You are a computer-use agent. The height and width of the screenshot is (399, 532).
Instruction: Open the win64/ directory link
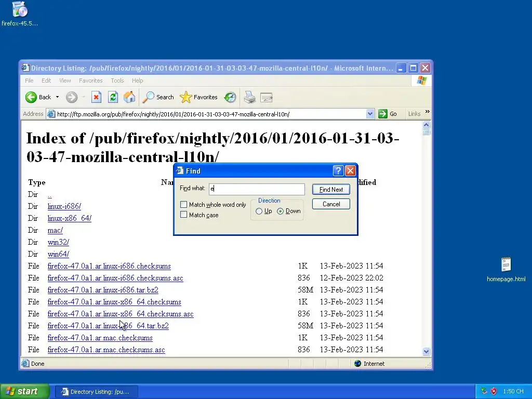pyautogui.click(x=58, y=254)
